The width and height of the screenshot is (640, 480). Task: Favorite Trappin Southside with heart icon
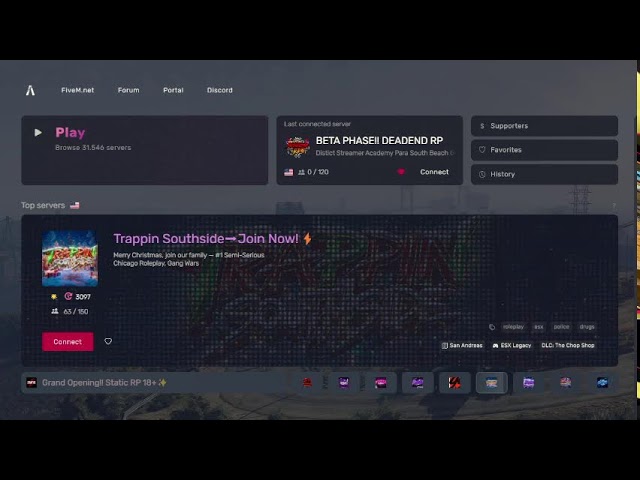click(x=108, y=341)
